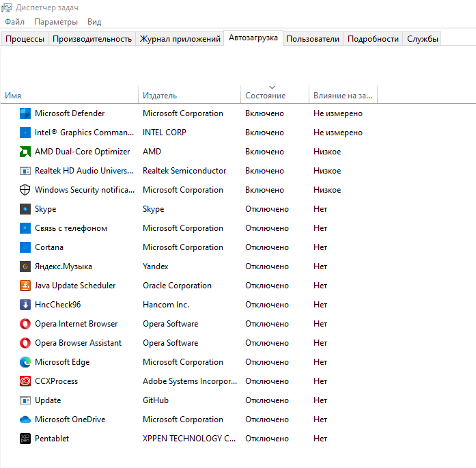The height and width of the screenshot is (468, 476).
Task: Select Java Update Scheduler name
Action: (x=75, y=286)
